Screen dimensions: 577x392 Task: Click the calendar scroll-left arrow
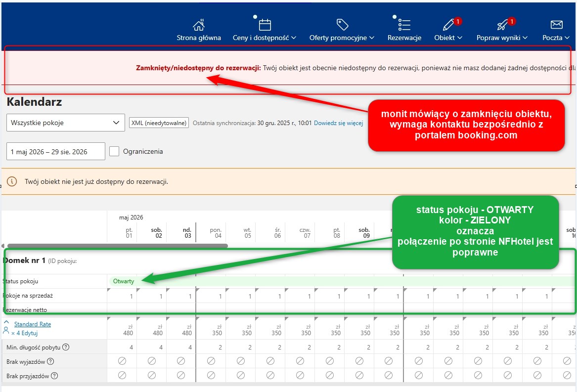click(3, 246)
